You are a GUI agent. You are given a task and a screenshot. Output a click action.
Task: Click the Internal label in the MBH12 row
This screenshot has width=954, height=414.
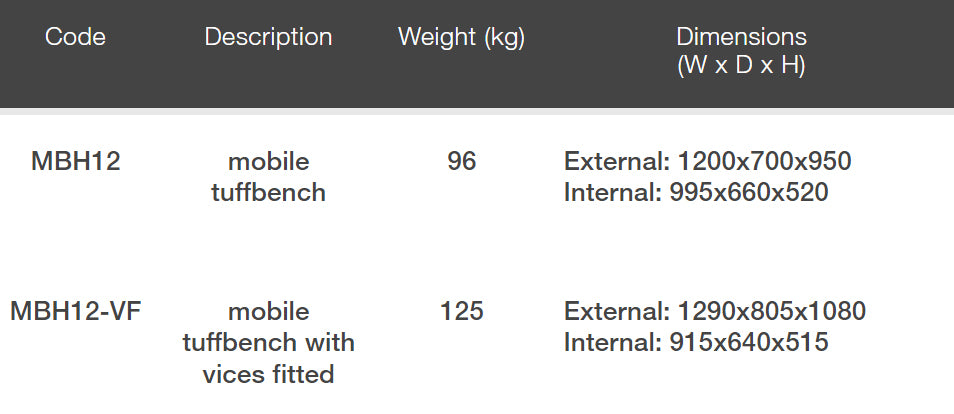pyautogui.click(x=611, y=192)
